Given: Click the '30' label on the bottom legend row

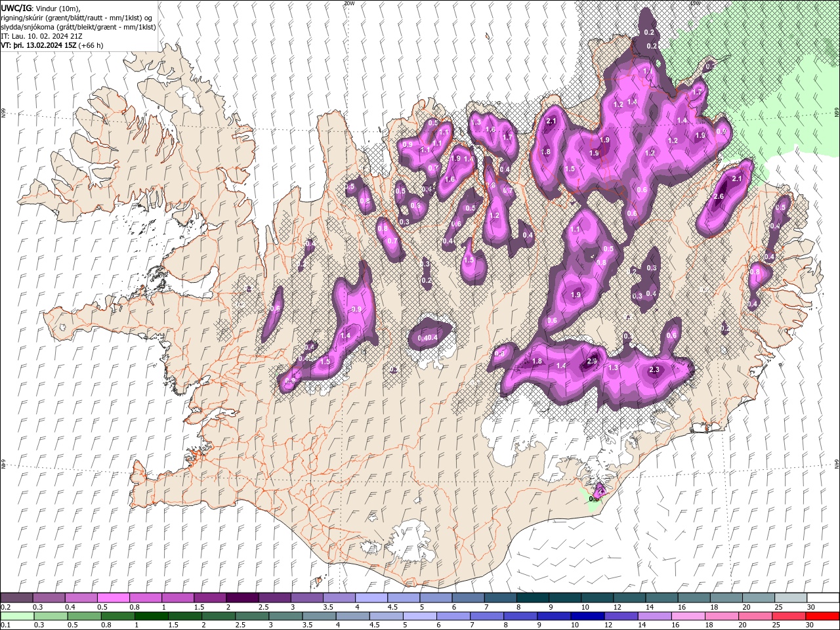Looking at the screenshot, I should tap(810, 625).
